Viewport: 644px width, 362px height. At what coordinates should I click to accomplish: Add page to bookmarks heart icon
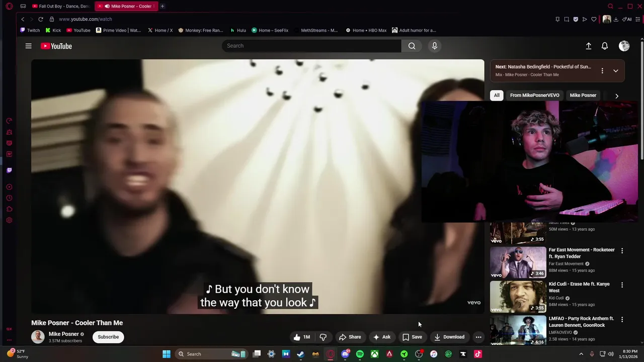594,19
